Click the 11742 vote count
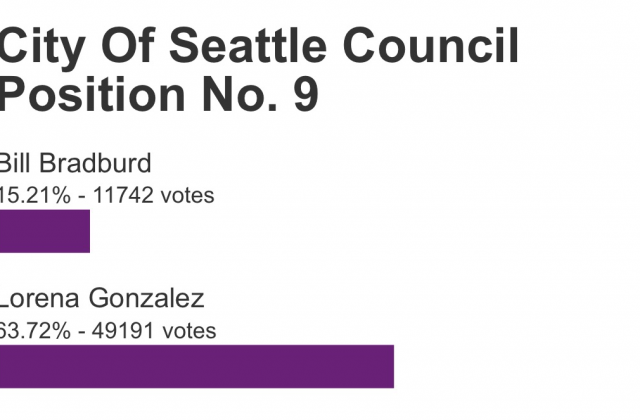640x420 pixels. [123, 195]
